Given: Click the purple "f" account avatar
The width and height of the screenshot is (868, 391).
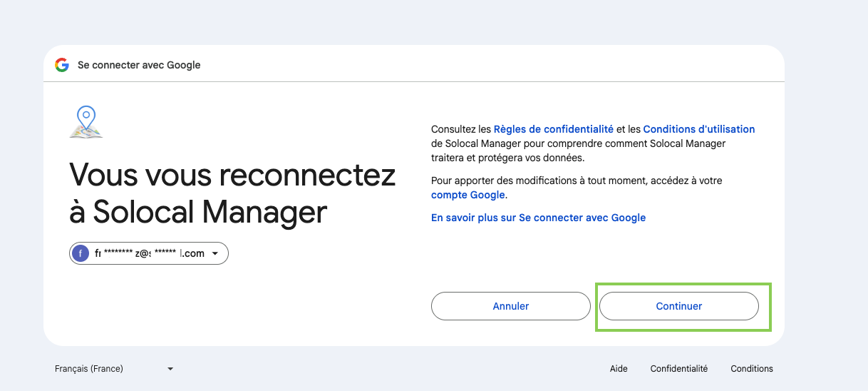Looking at the screenshot, I should pos(81,253).
